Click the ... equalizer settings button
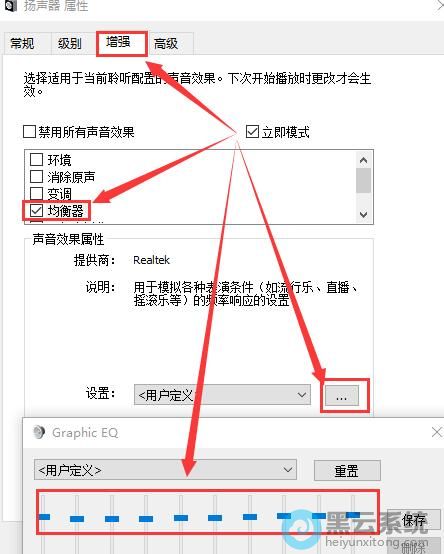Image resolution: width=444 pixels, height=554 pixels. [342, 395]
